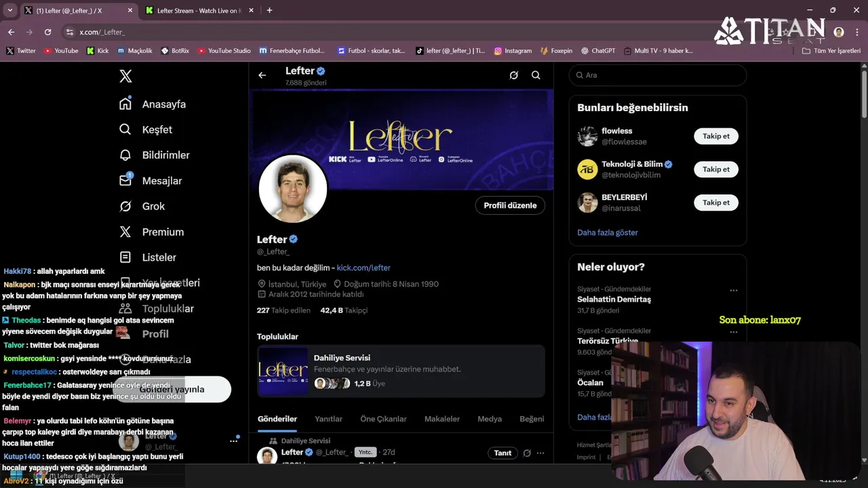Reload the page

coord(47,32)
